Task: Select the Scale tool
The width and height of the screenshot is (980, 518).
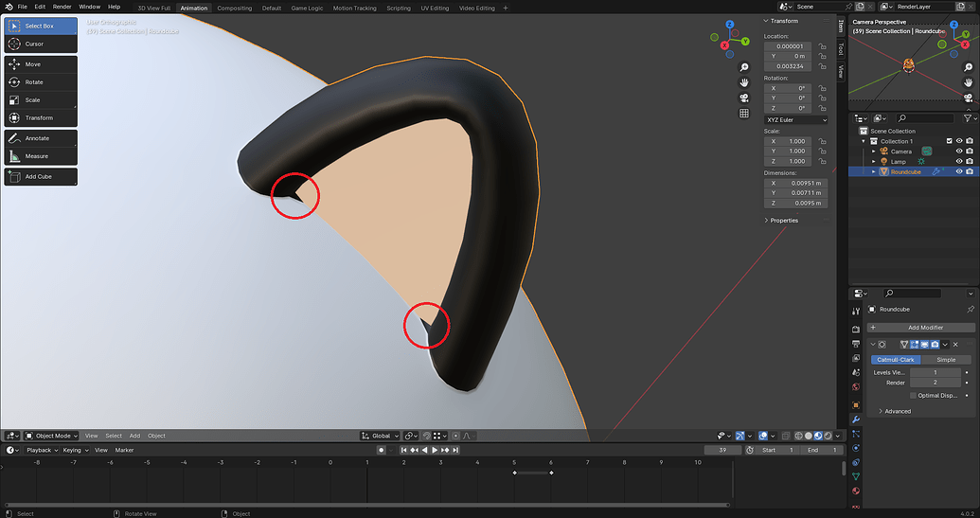Action: (41, 100)
